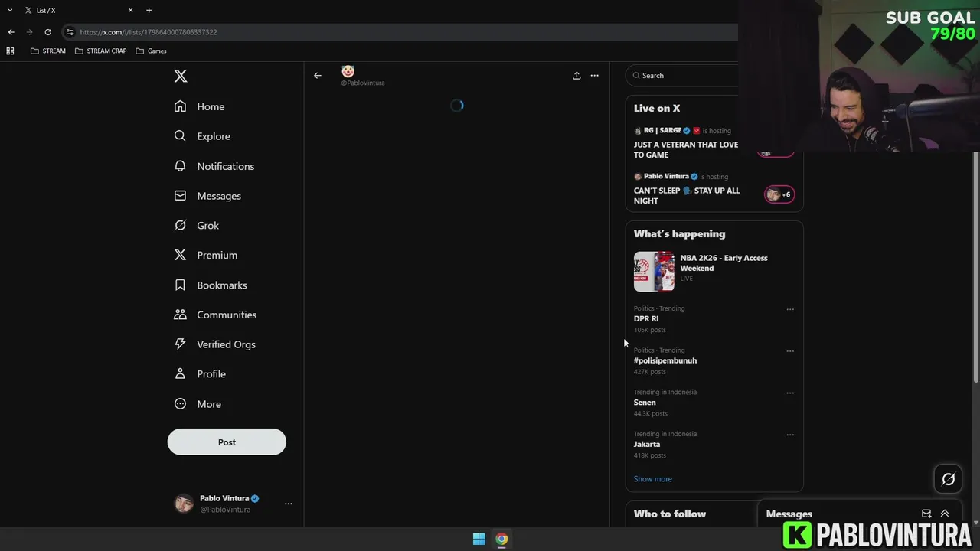This screenshot has height=551, width=980.
Task: Click the Messages drawer title
Action: pos(789,514)
